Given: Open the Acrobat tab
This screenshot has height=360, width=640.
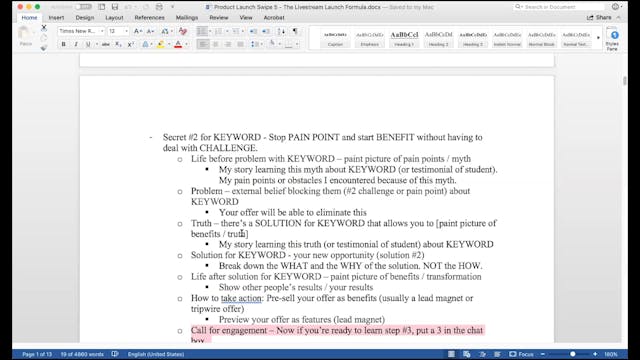Looking at the screenshot, I should tap(274, 18).
